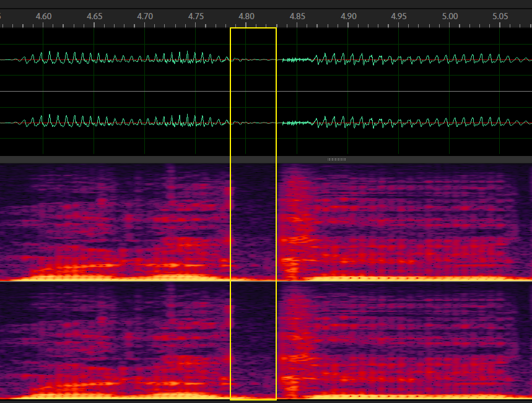The image size is (532, 403).
Task: Click the 4.60 label on the timeline ruler
Action: pyautogui.click(x=43, y=16)
